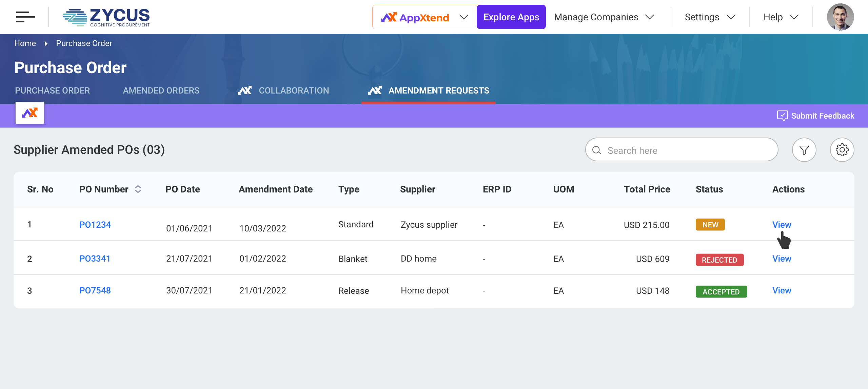
Task: Click search magnifier icon
Action: 597,150
